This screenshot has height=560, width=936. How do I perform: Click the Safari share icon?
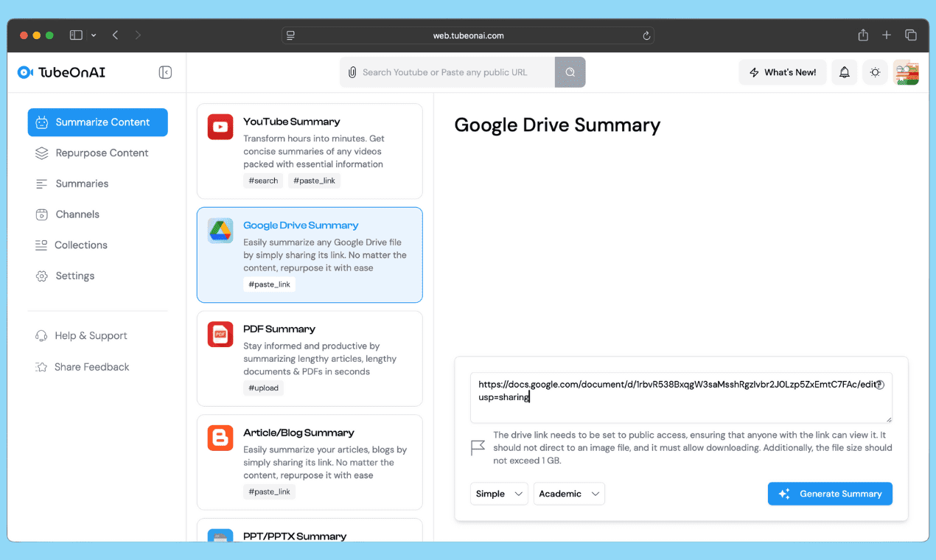pos(863,35)
